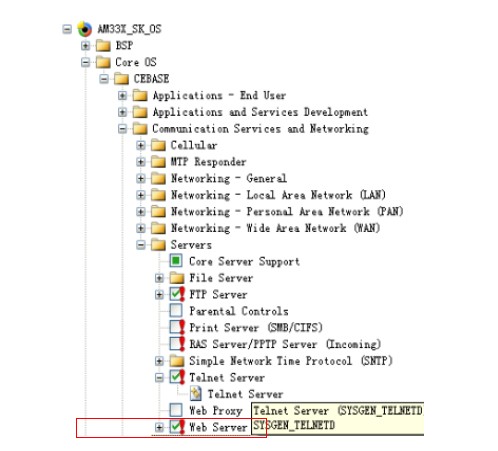The height and width of the screenshot is (451, 498).
Task: Expand the MTP Responder folder
Action: (x=141, y=162)
